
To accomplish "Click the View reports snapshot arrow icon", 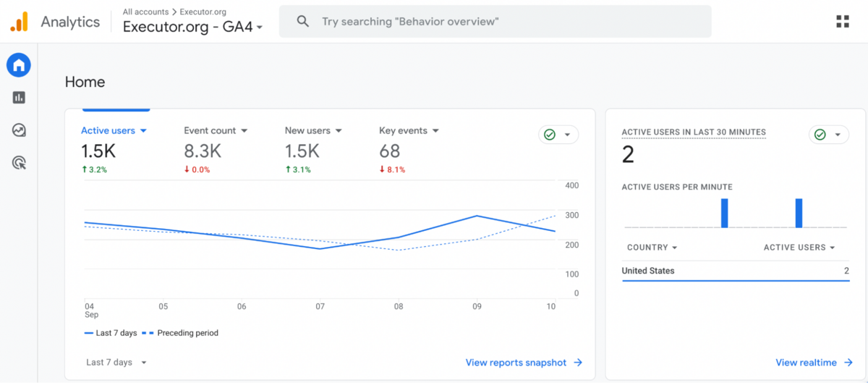I will point(578,363).
